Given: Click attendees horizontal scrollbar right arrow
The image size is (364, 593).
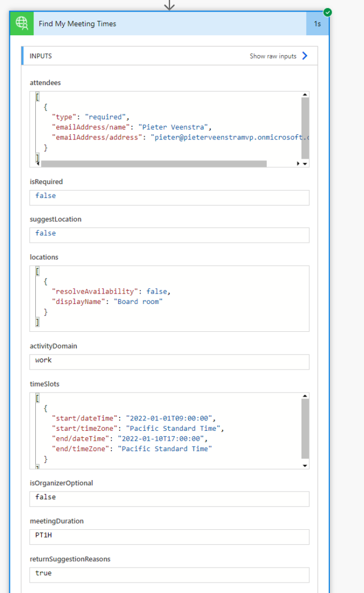Looking at the screenshot, I should (x=298, y=164).
